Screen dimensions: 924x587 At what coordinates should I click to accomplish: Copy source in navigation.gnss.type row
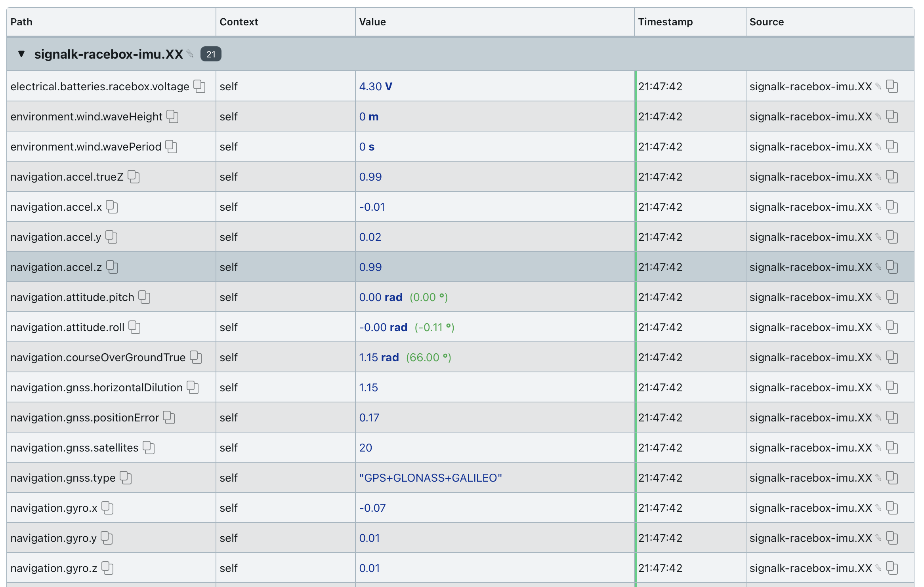pyautogui.click(x=892, y=478)
